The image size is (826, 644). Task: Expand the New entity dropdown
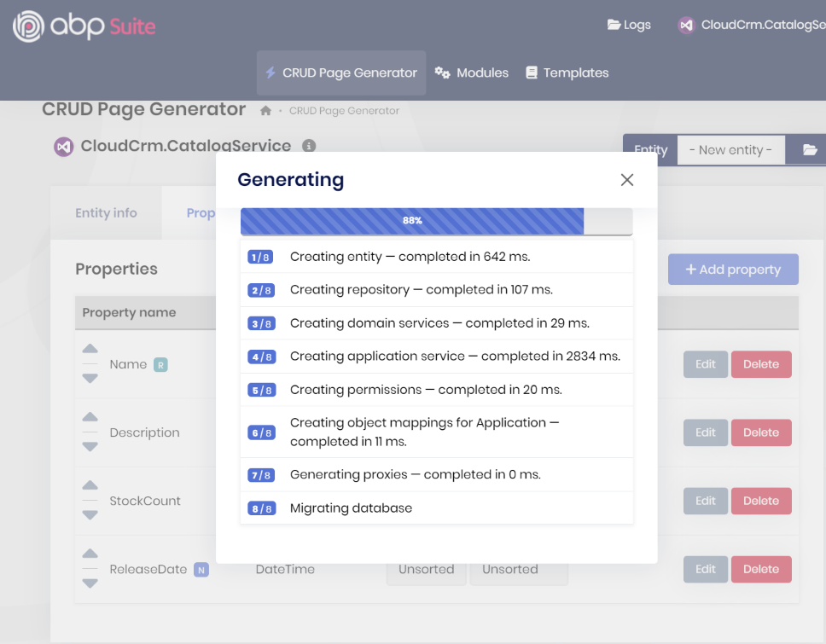[730, 150]
